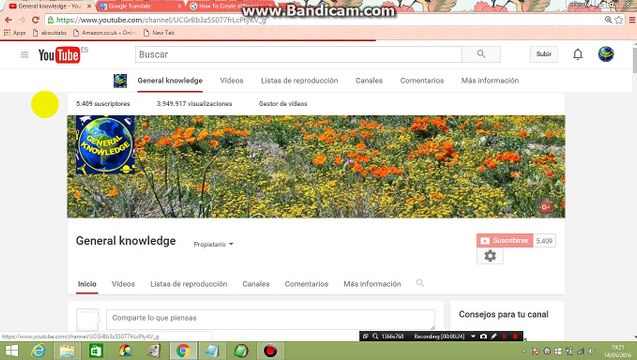The image size is (637, 360).
Task: Click the Consejos para tu canal heading
Action: click(x=503, y=314)
